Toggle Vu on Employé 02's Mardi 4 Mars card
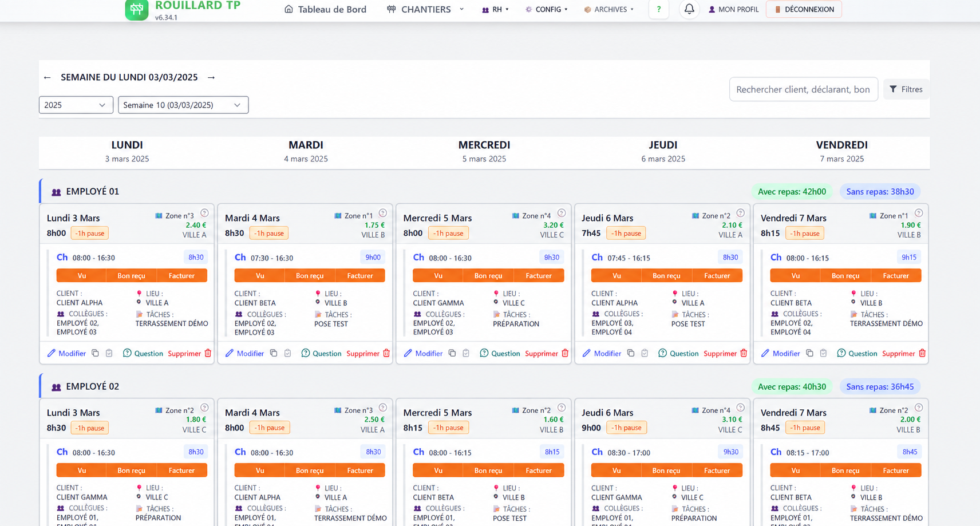 (x=260, y=470)
